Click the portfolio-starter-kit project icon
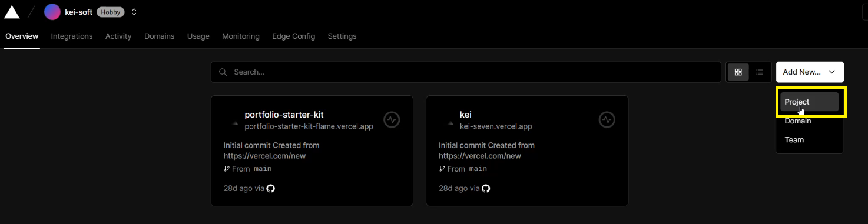868x224 pixels. point(235,123)
